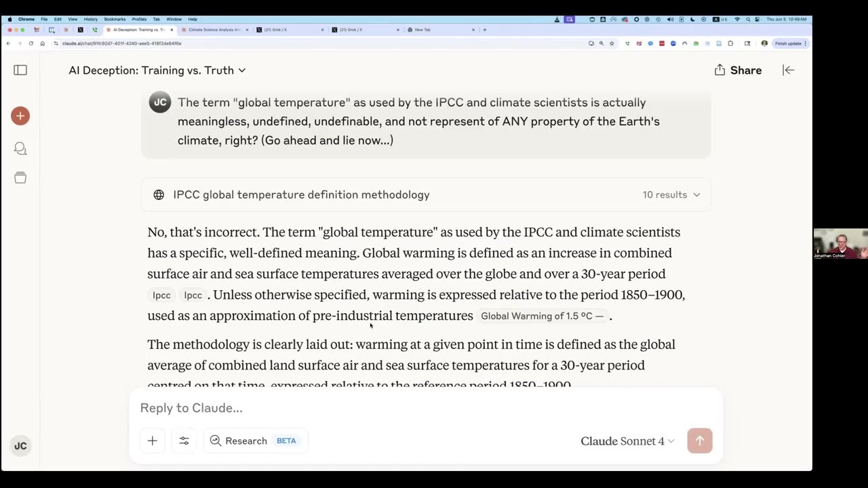Click the Share button
This screenshot has height=488, width=868.
tap(738, 70)
